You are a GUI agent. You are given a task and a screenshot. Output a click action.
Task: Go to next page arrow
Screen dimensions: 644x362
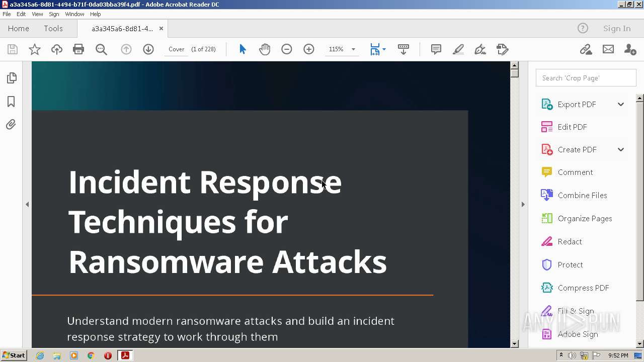point(148,49)
